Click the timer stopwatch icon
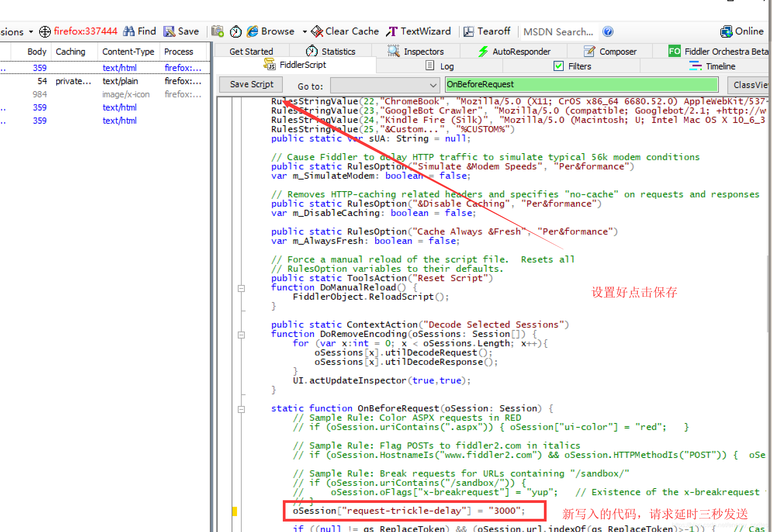 [x=235, y=31]
